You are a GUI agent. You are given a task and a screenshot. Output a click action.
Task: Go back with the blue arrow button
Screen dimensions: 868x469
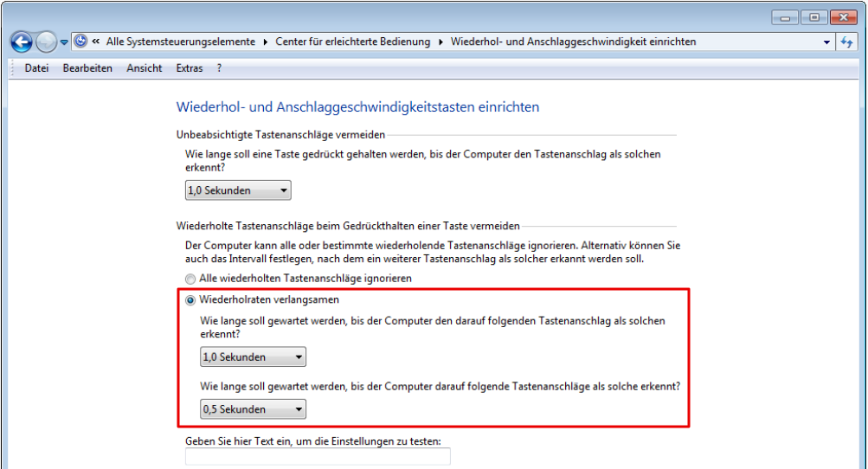click(x=22, y=42)
